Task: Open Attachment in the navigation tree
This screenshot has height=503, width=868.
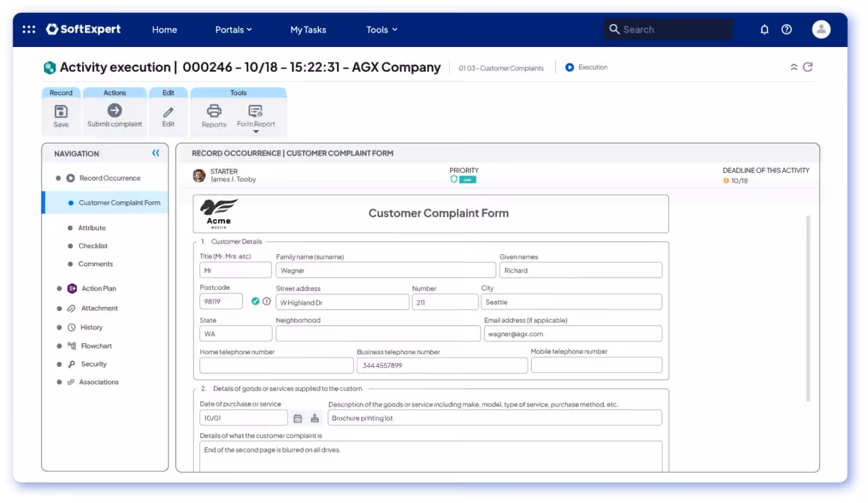Action: (x=99, y=308)
